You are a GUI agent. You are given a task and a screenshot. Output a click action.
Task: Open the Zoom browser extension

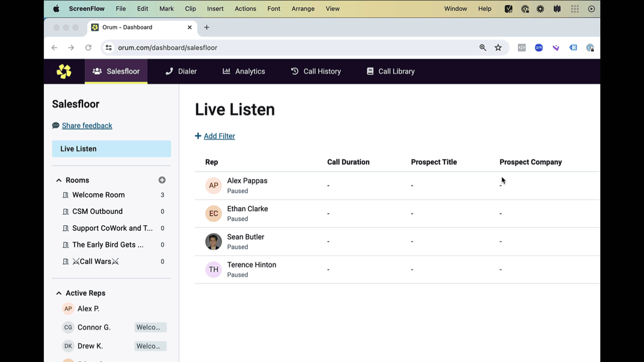539,47
